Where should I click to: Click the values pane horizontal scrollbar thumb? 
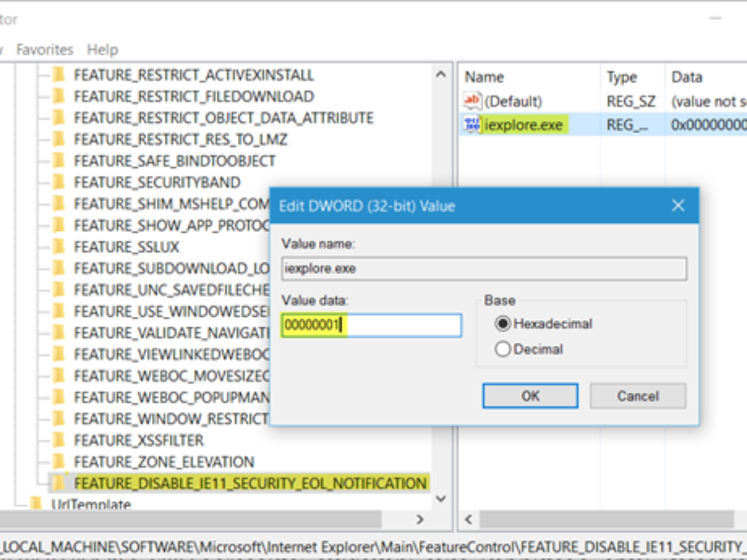pyautogui.click(x=607, y=519)
